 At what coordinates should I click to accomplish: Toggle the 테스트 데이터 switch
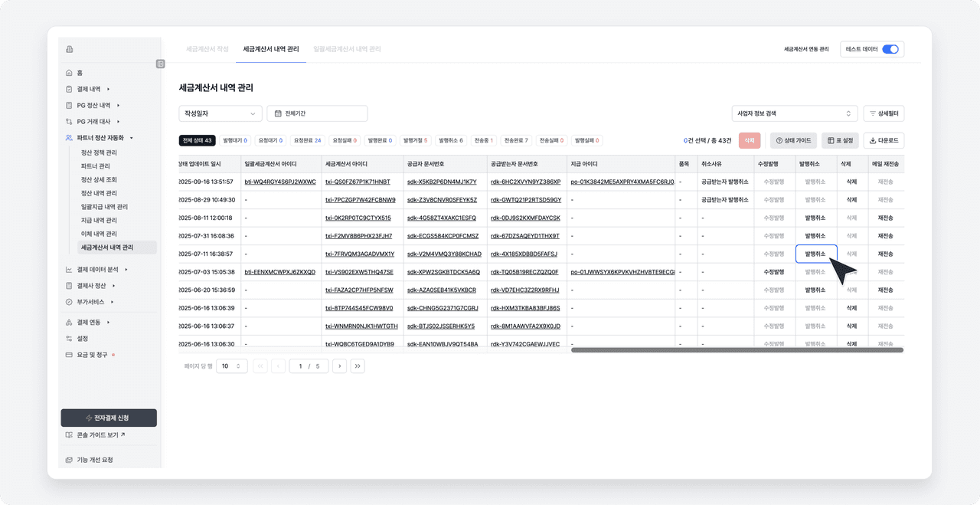pos(890,49)
